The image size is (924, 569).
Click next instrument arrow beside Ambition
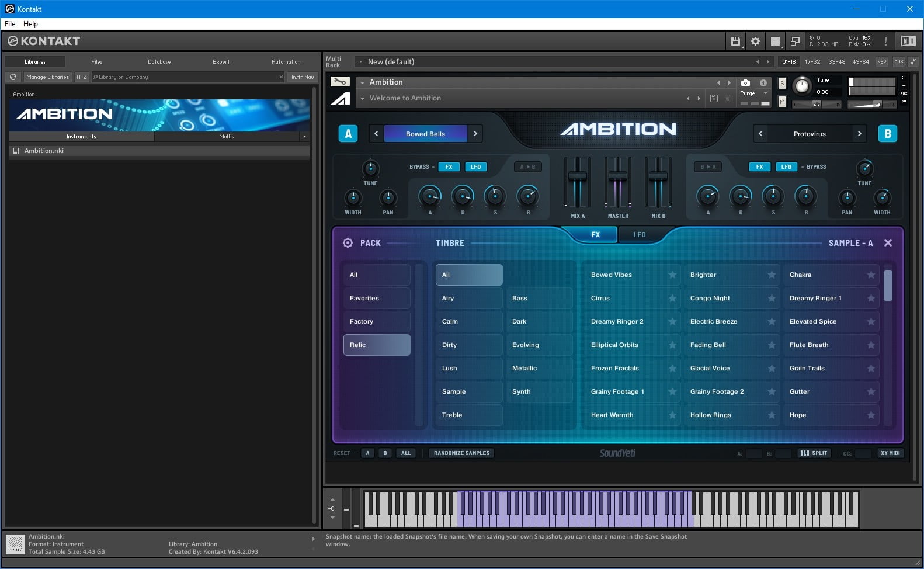coord(729,82)
